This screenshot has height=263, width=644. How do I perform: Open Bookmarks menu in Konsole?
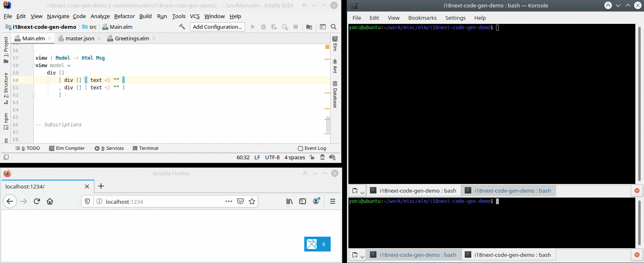point(422,18)
